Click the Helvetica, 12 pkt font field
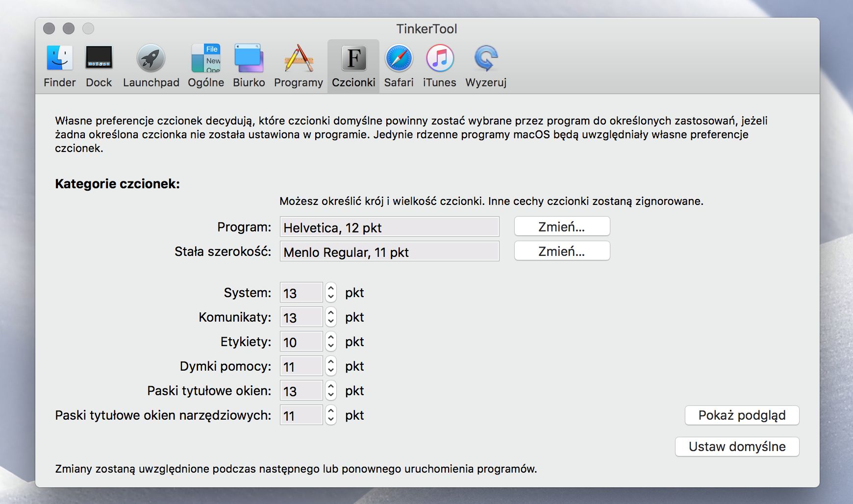Image resolution: width=853 pixels, height=504 pixels. [389, 227]
